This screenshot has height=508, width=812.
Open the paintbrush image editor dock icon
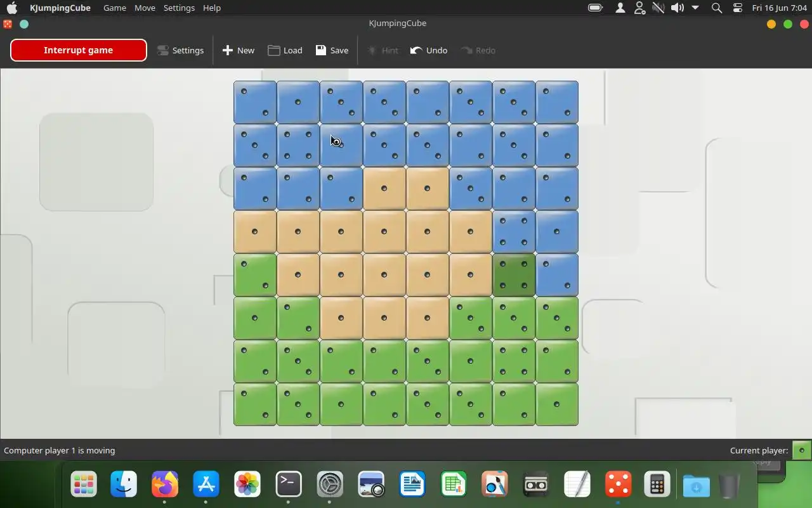pos(495,485)
